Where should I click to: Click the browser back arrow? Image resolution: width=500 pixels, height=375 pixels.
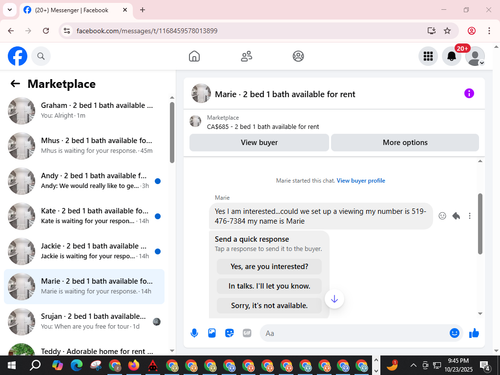[11, 31]
